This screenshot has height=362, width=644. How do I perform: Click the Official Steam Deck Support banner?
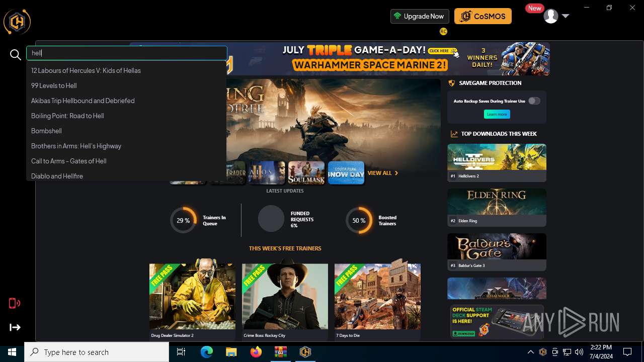(497, 321)
